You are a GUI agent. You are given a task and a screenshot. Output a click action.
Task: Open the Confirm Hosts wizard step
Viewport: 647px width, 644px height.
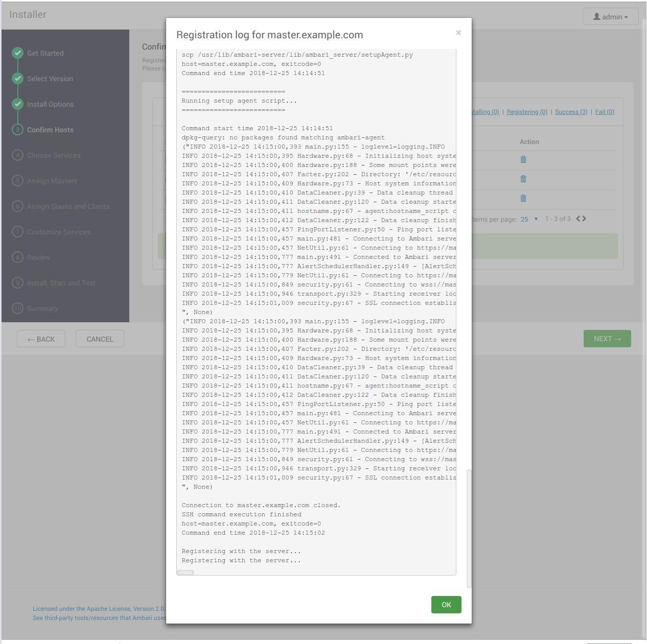point(50,130)
